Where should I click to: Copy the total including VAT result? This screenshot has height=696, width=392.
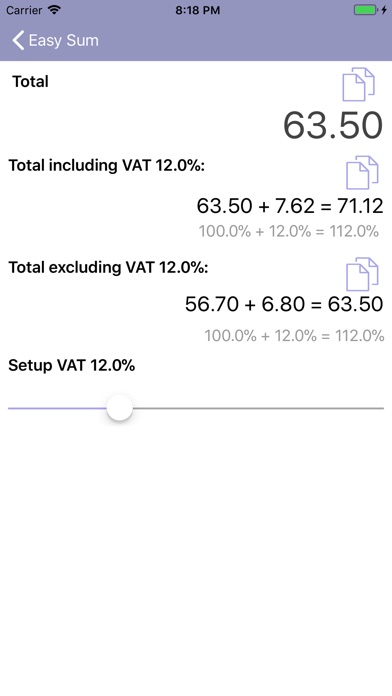[x=362, y=172]
